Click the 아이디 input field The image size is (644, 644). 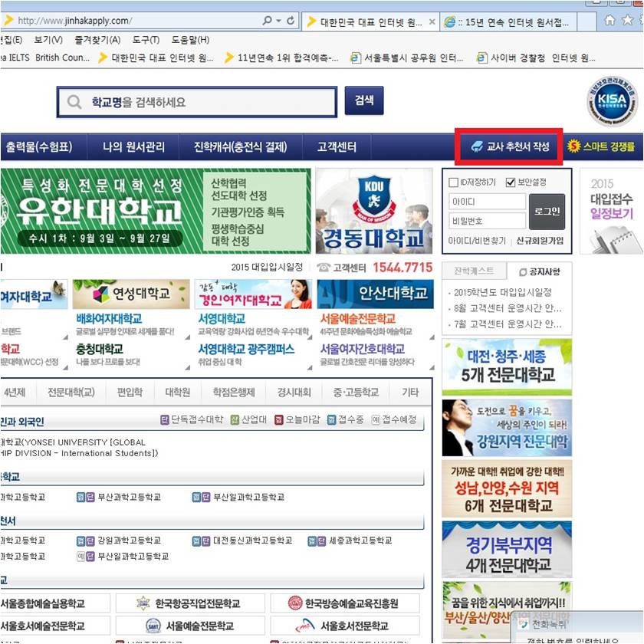[487, 202]
